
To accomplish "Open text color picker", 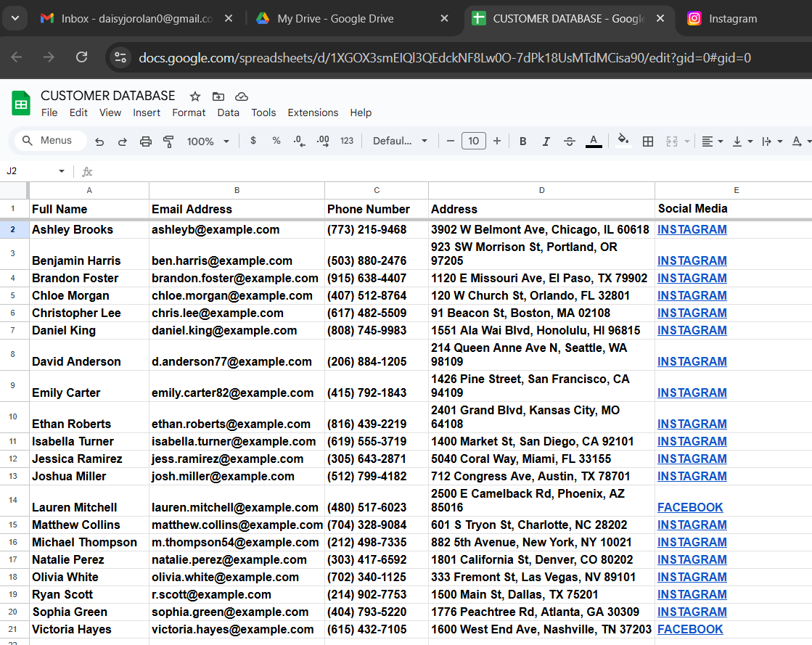I will pos(594,141).
